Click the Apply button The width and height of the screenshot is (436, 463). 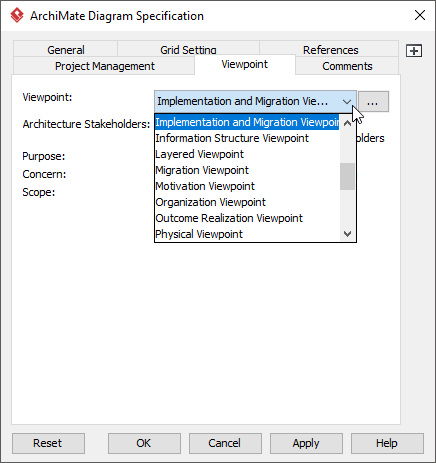pos(306,443)
